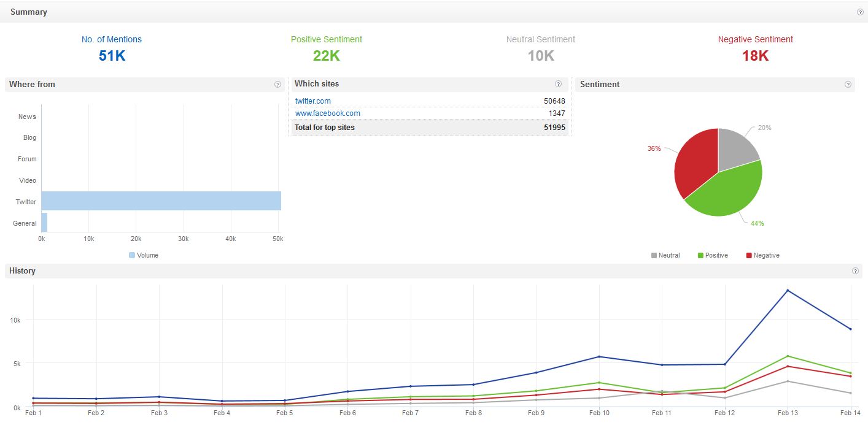Open the twitter.com link

click(312, 101)
